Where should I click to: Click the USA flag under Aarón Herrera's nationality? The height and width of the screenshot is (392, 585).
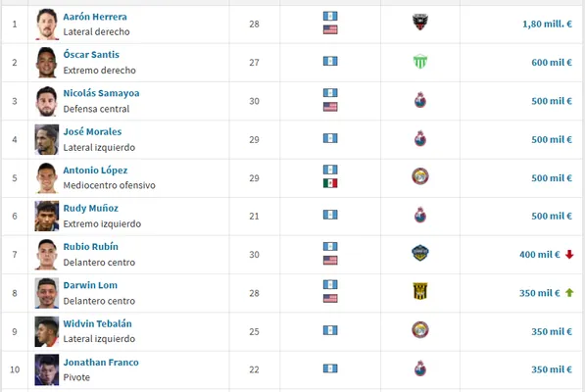330,29
